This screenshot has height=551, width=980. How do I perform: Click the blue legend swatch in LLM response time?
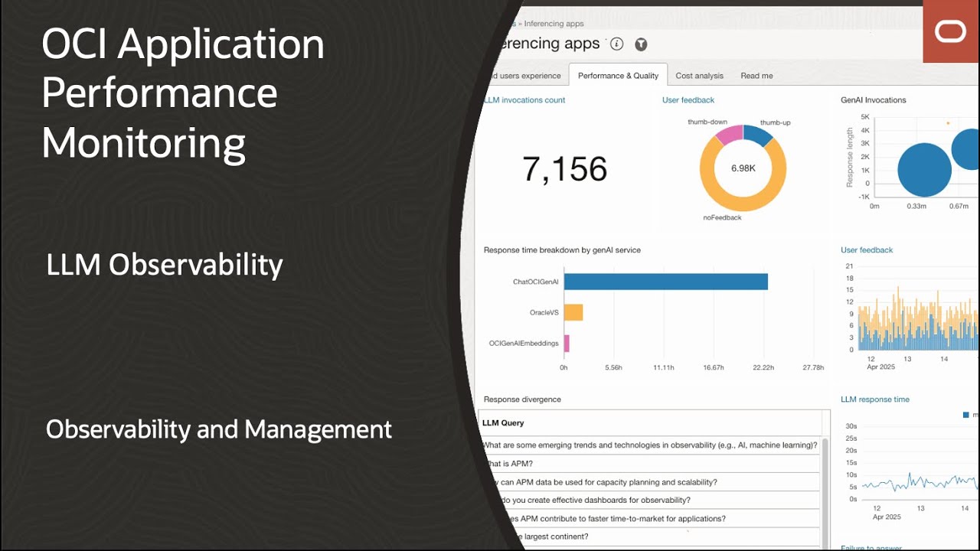pyautogui.click(x=966, y=415)
